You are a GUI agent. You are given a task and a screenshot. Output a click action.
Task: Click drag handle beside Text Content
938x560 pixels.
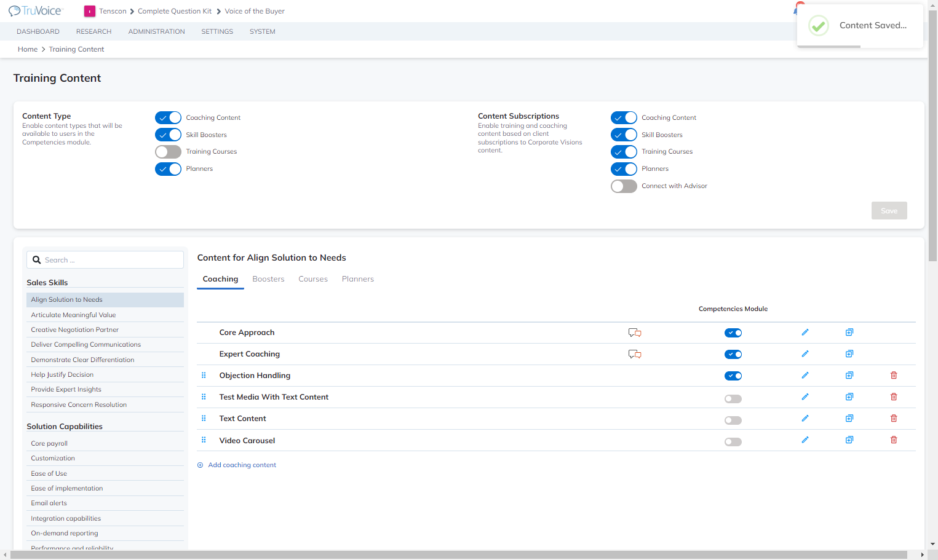pyautogui.click(x=204, y=419)
